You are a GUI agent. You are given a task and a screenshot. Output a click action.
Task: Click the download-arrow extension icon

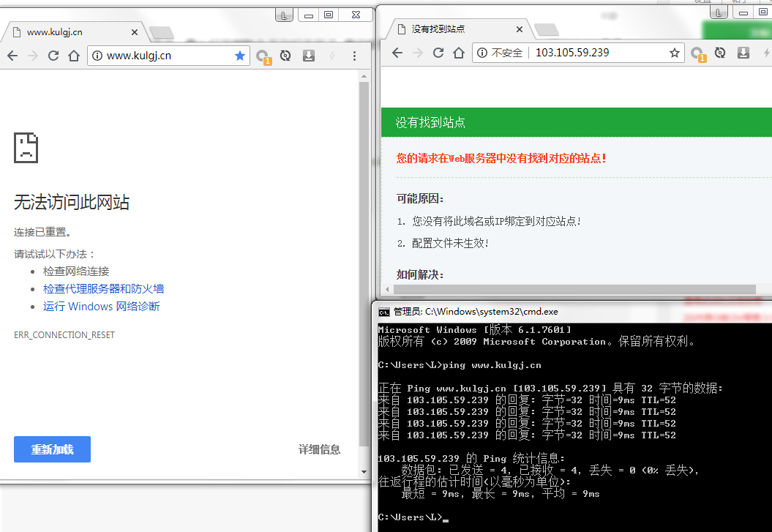click(308, 55)
